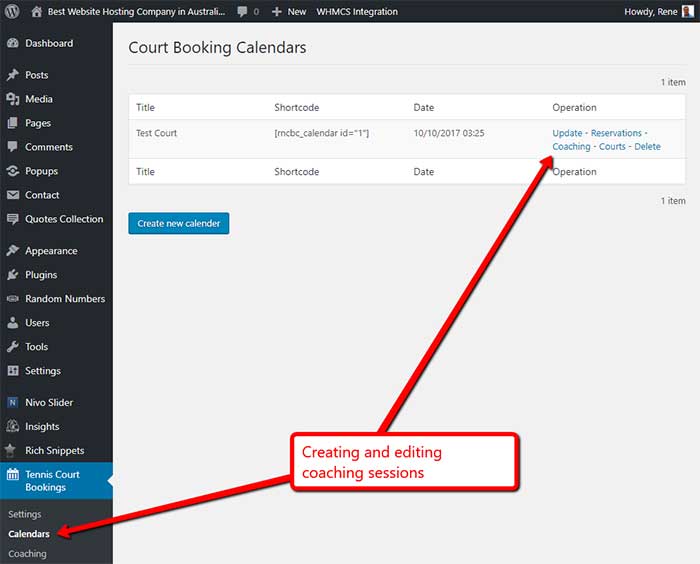Click the Reservations link for Test Court
The width and height of the screenshot is (700, 564).
pos(616,133)
